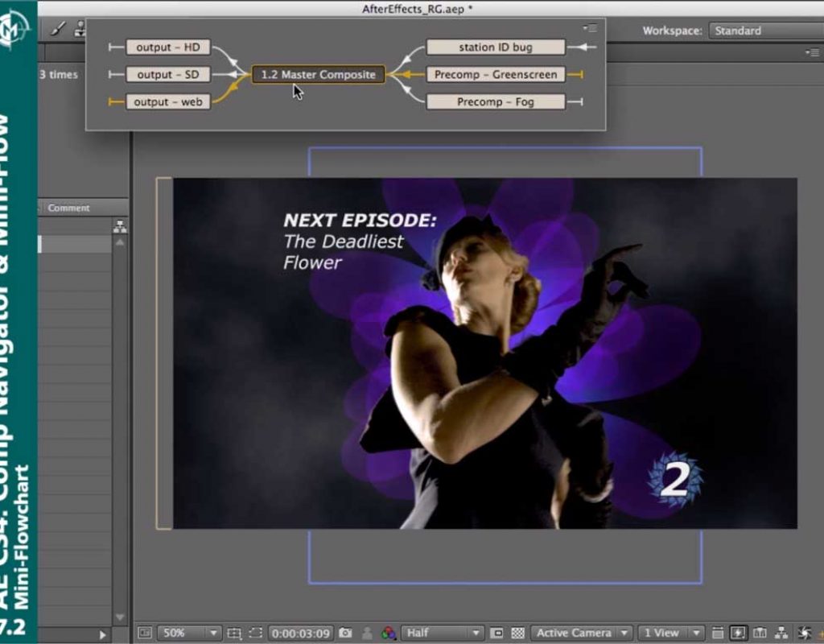Toggle the transparency grid checkerboard icon
This screenshot has height=644, width=824.
click(x=518, y=633)
